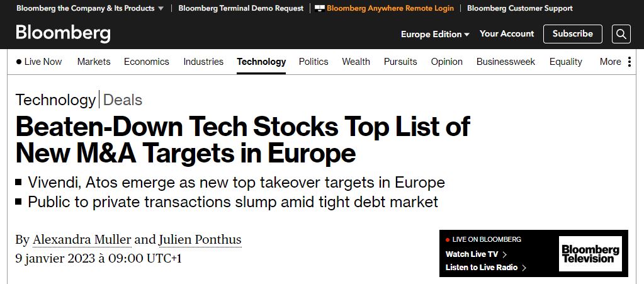The image size is (644, 284).
Task: Click Listen to Live Radio
Action: [486, 268]
